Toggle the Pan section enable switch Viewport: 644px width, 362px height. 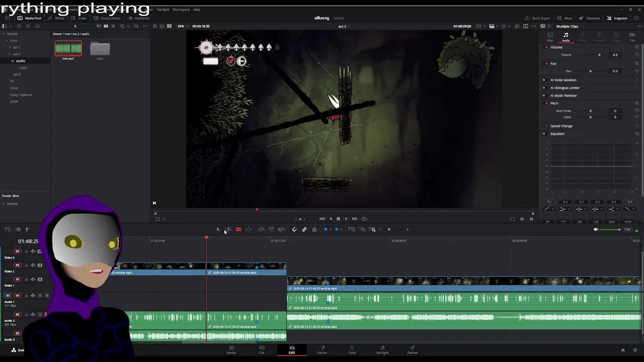546,63
